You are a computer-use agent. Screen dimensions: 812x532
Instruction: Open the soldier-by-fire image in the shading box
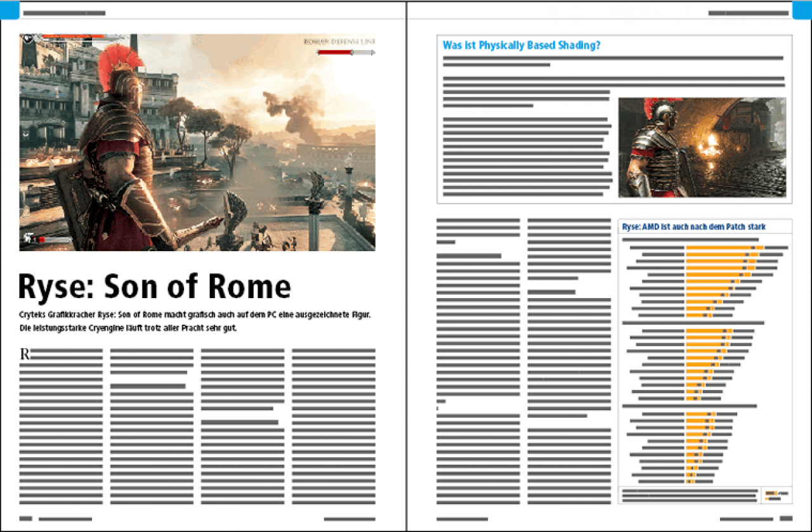(x=702, y=147)
